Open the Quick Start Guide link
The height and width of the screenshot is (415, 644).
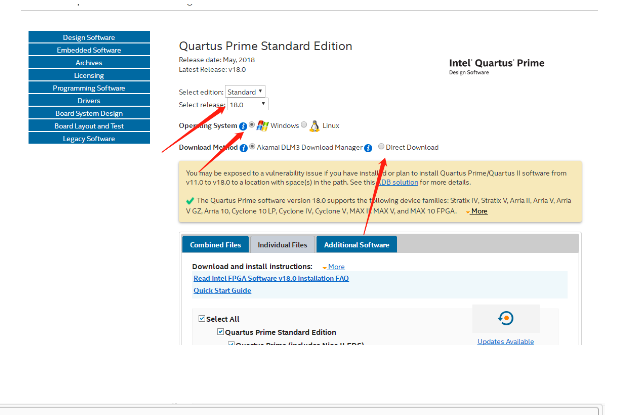222,290
